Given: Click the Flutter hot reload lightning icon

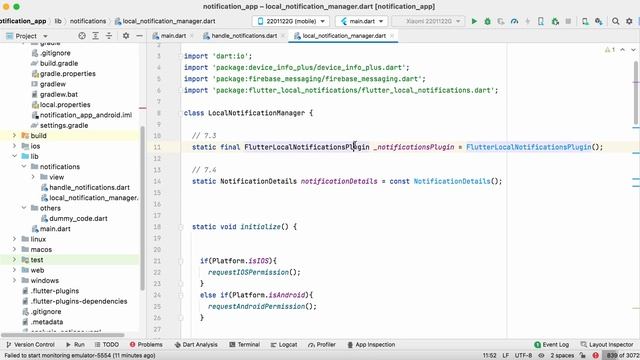Looking at the screenshot, I should [527, 21].
